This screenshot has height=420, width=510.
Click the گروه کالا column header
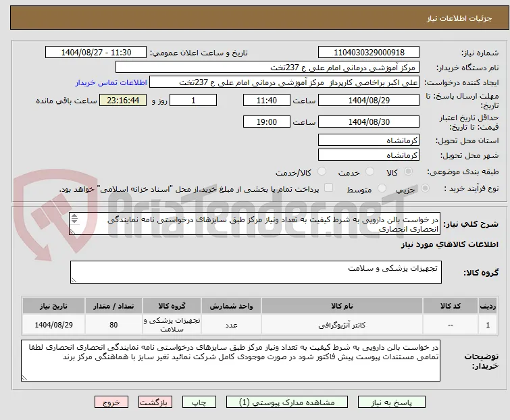172,306
